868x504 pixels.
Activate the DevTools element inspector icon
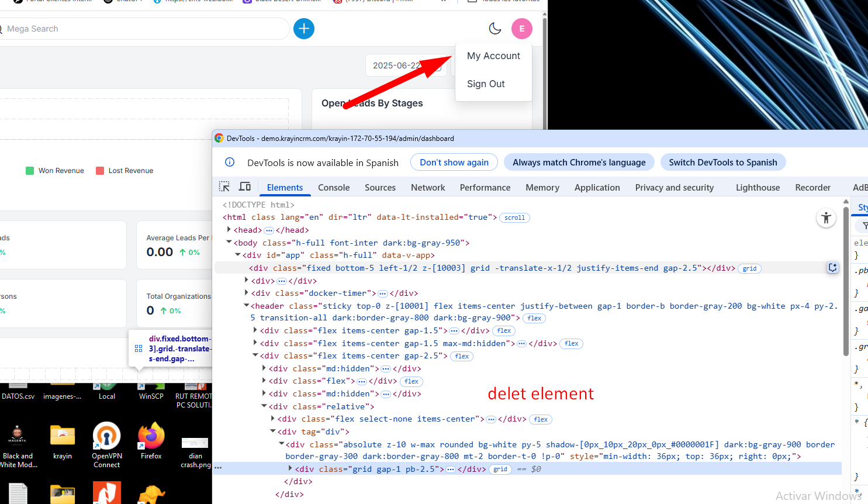224,187
